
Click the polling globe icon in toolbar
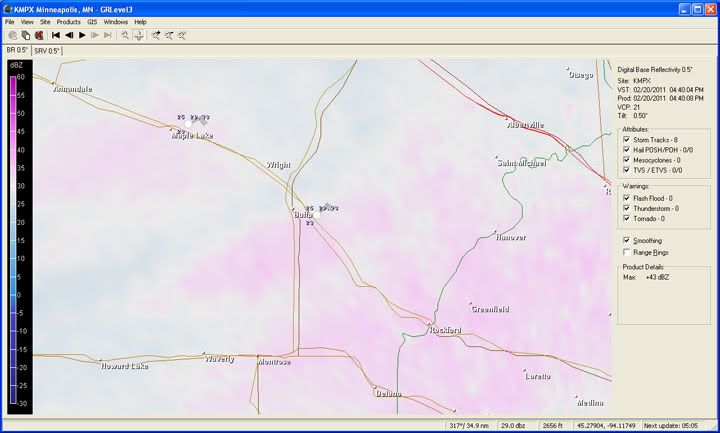13,35
